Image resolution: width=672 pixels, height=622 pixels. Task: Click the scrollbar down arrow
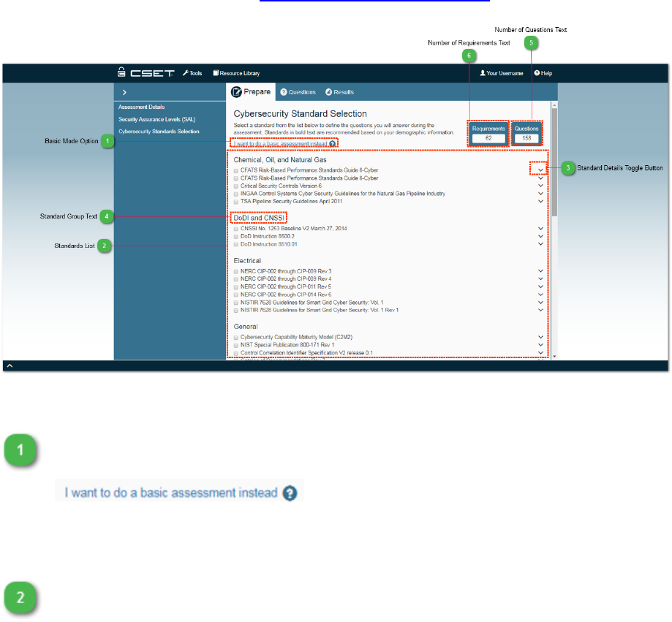click(554, 357)
